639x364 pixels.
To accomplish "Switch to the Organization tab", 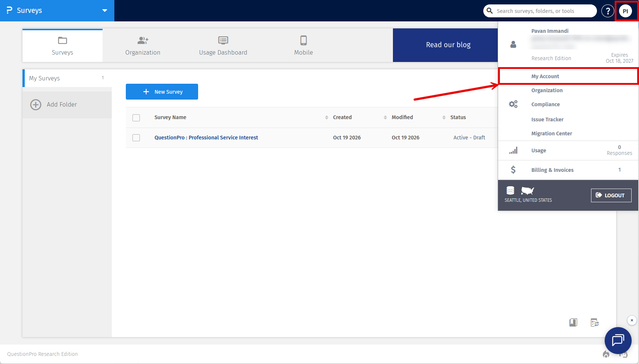I will (143, 46).
